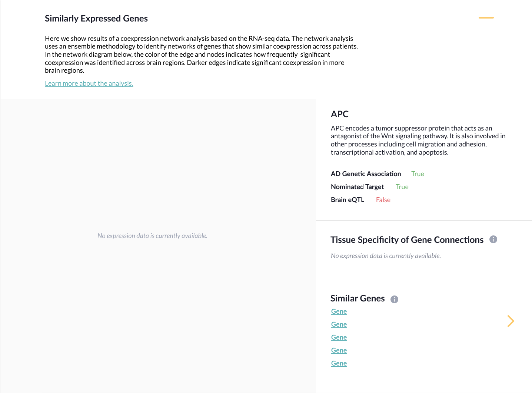Click the no expression data message

[152, 235]
